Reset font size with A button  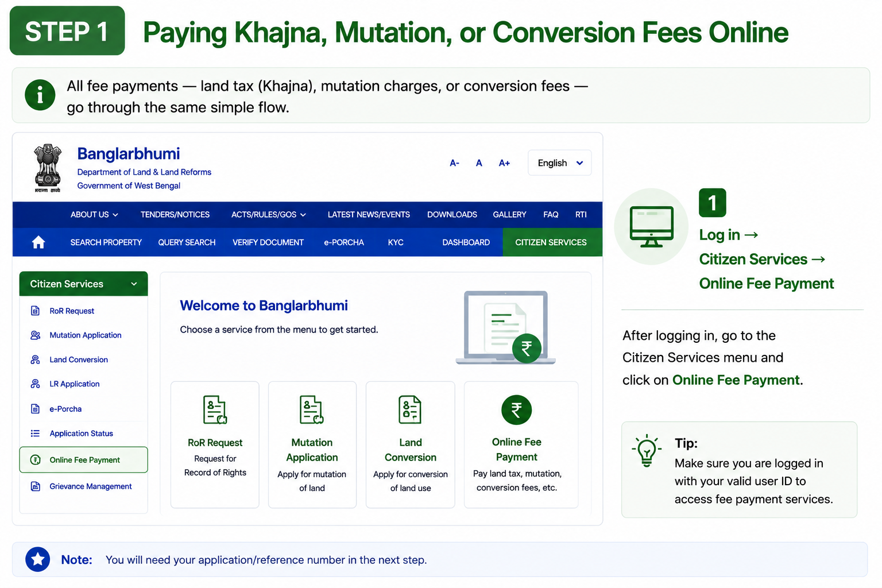tap(479, 163)
